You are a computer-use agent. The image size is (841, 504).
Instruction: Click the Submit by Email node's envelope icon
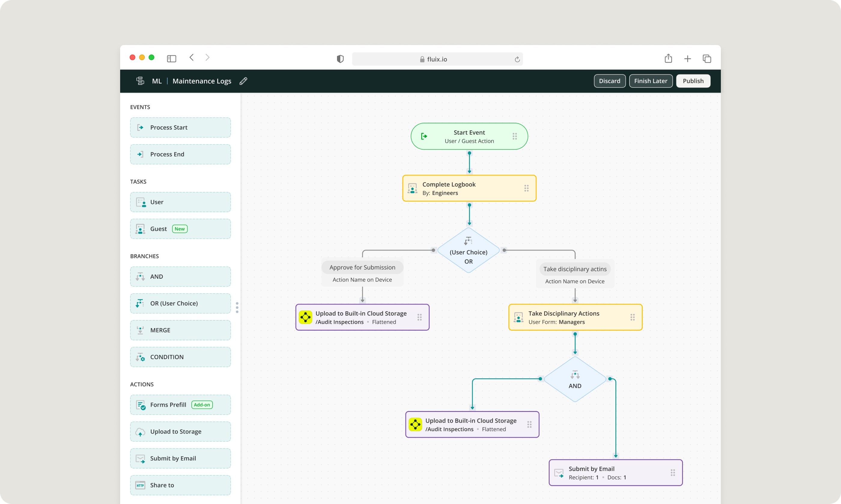coord(559,473)
